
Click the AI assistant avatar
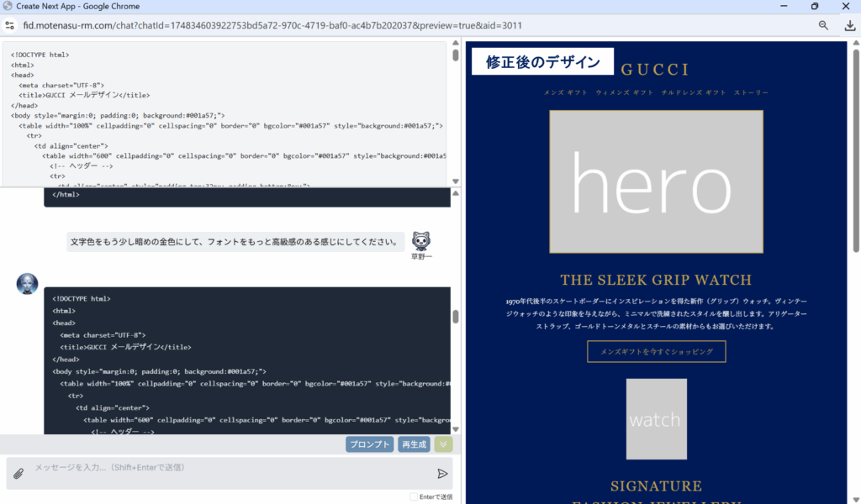tap(27, 284)
